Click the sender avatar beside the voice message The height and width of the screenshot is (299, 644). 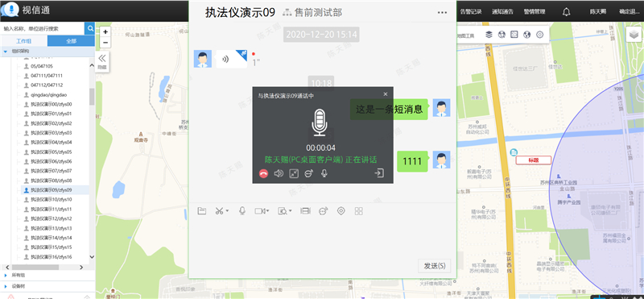pos(203,59)
